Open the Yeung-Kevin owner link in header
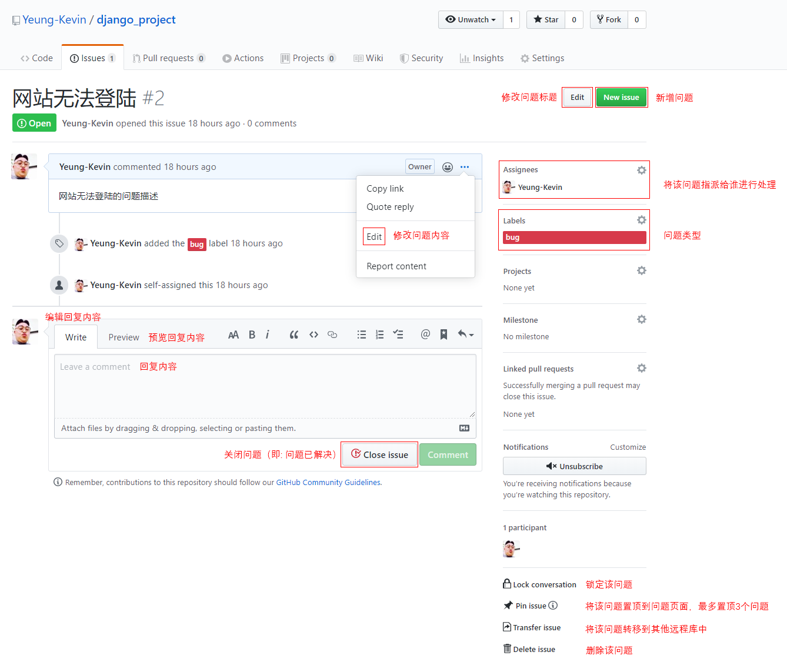This screenshot has height=672, width=787. tap(54, 19)
